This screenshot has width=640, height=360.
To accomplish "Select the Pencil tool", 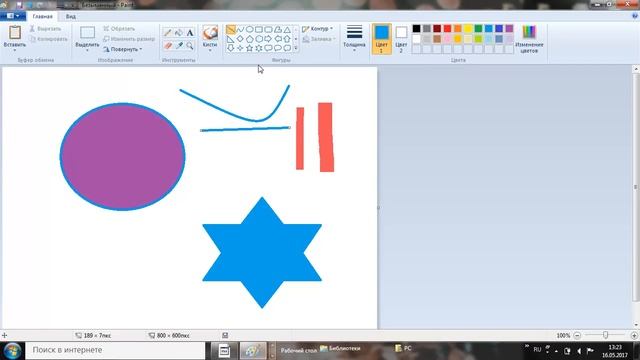I will 167,33.
